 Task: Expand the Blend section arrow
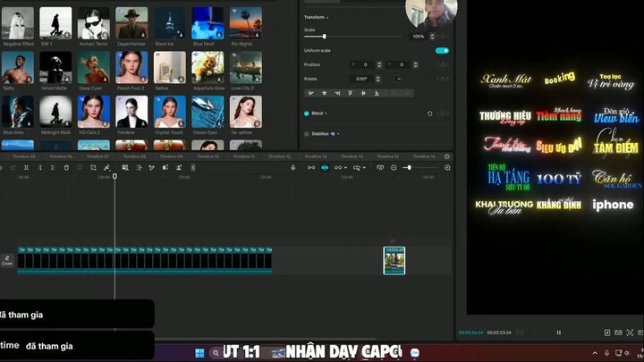[326, 114]
